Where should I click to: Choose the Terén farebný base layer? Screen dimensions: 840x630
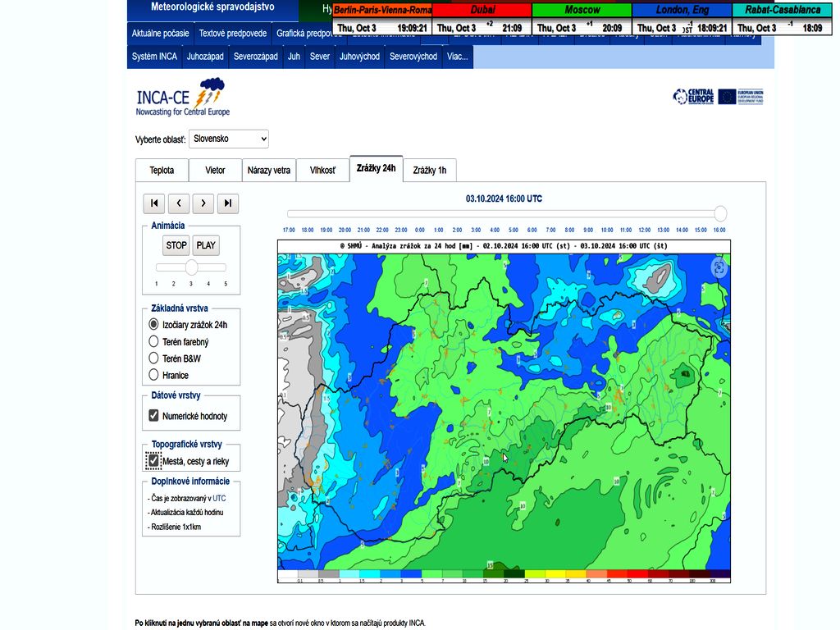coord(153,341)
